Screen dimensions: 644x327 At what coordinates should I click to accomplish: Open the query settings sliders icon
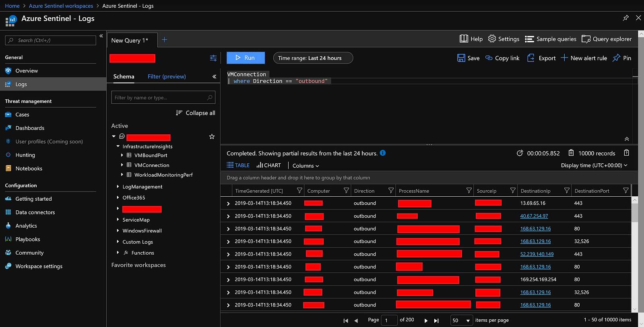click(x=213, y=58)
